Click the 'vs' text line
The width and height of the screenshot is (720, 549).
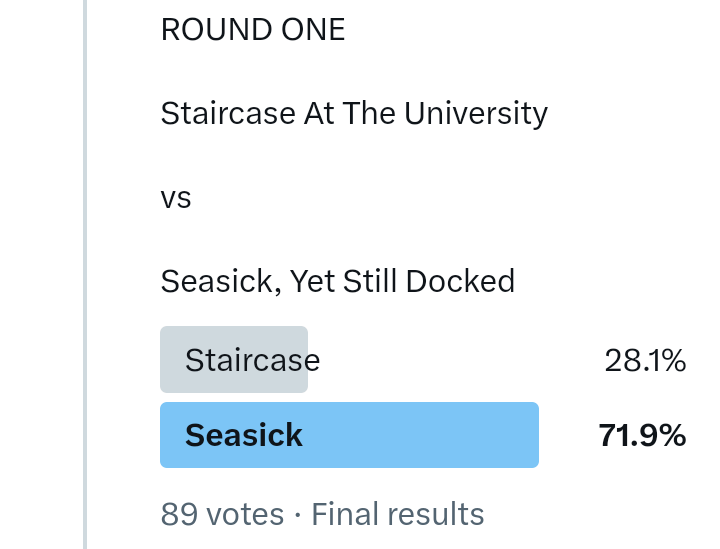176,197
